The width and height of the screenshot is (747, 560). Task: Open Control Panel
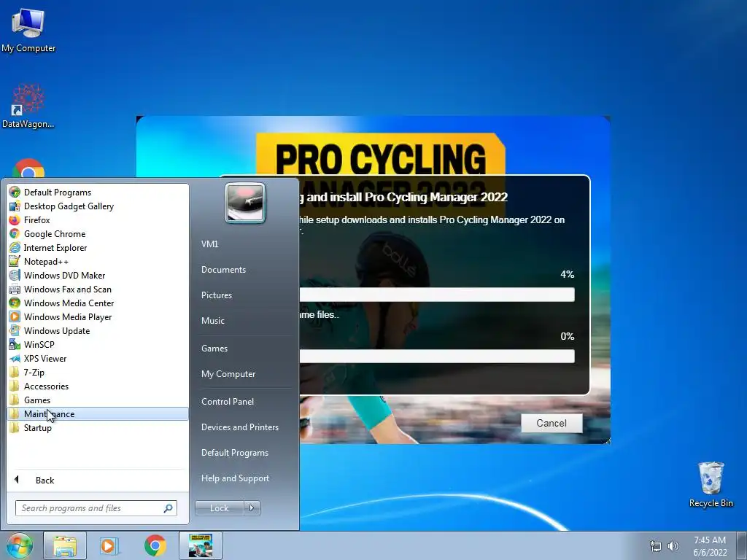click(228, 402)
